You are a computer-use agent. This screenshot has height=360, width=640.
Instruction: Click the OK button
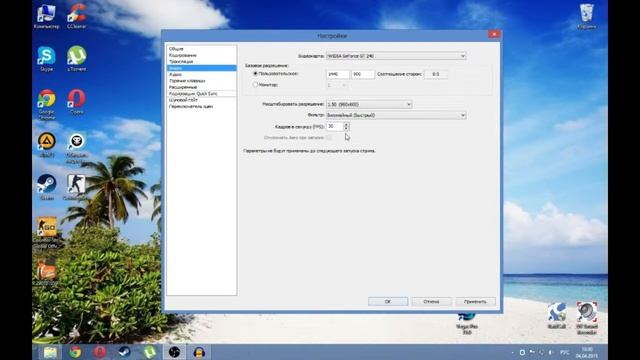[x=388, y=301]
